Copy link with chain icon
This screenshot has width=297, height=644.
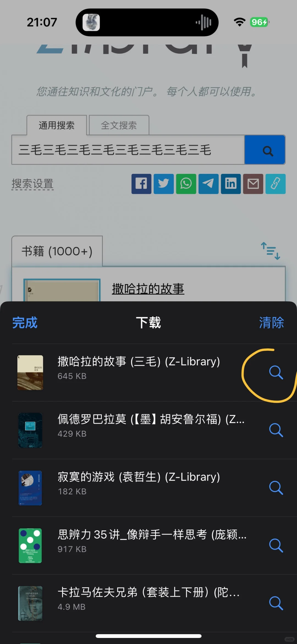coord(276,184)
